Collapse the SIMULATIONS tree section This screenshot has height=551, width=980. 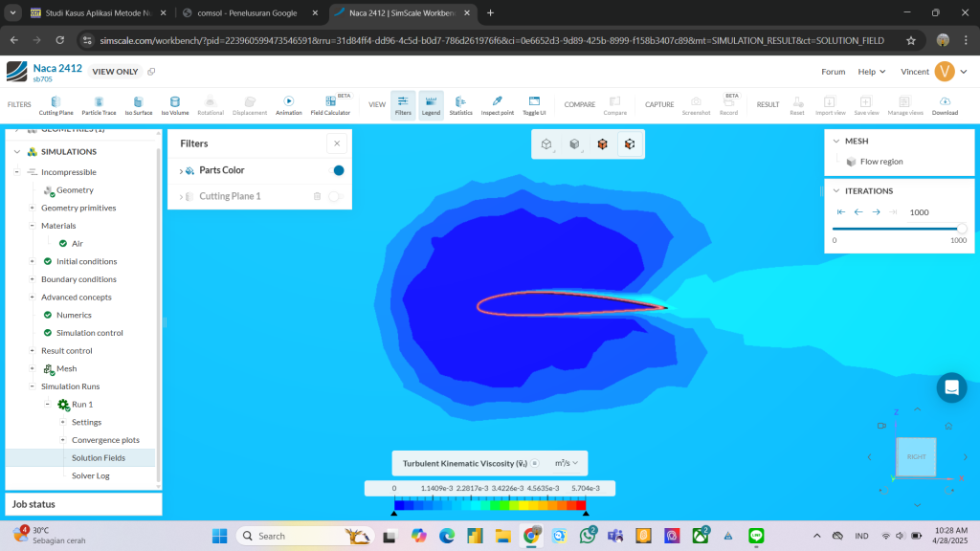coord(16,151)
